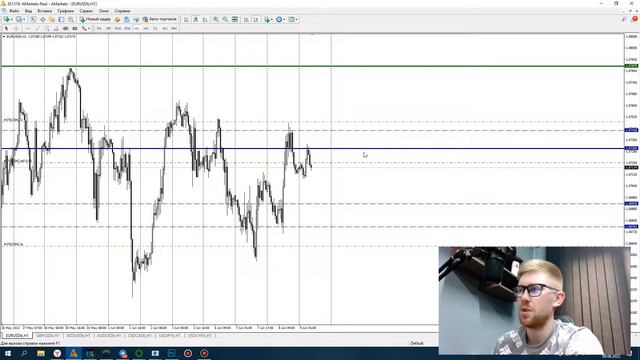Select the green horizontal line on chart

pyautogui.click(x=312, y=66)
